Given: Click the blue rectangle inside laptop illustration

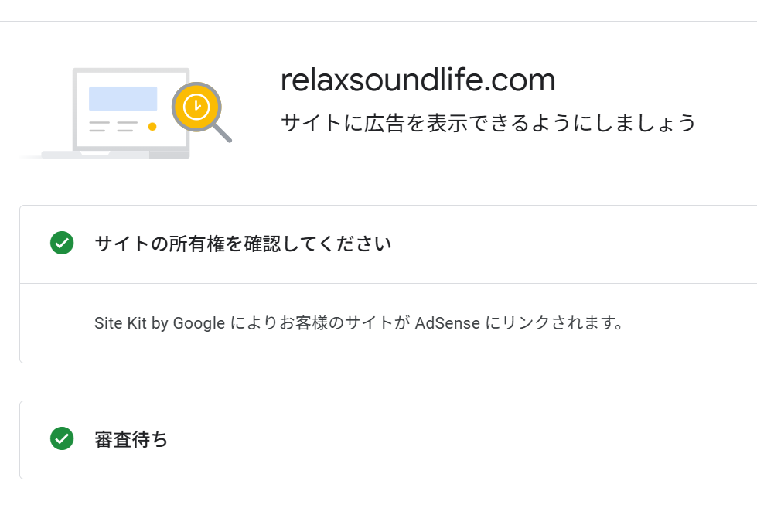Looking at the screenshot, I should (x=123, y=98).
